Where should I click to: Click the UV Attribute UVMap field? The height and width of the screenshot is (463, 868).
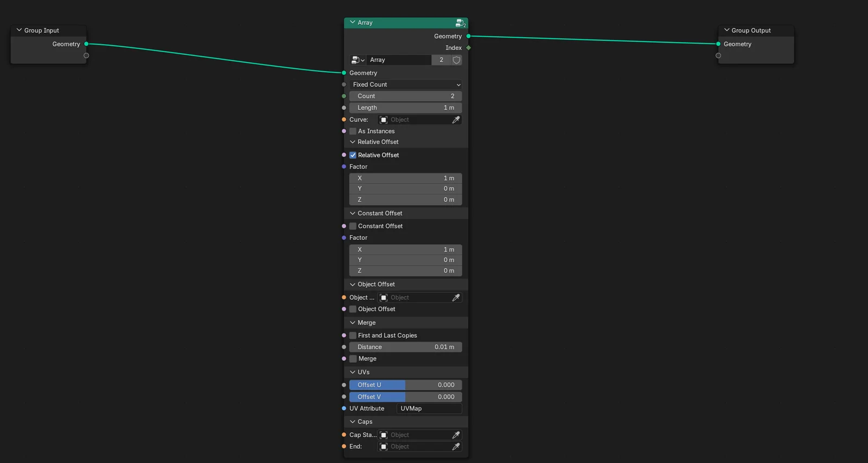coord(429,409)
